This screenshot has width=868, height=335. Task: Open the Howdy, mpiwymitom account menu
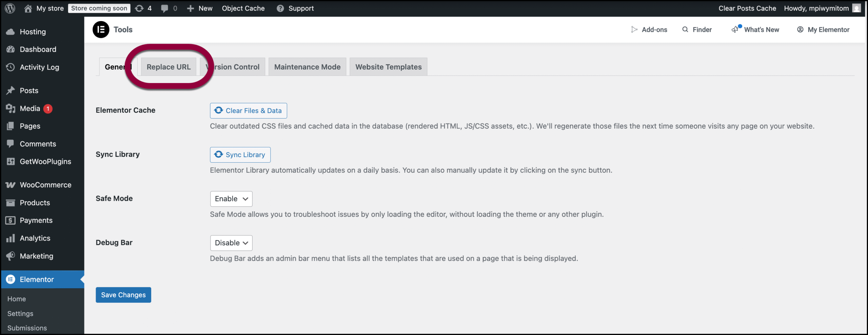click(822, 8)
